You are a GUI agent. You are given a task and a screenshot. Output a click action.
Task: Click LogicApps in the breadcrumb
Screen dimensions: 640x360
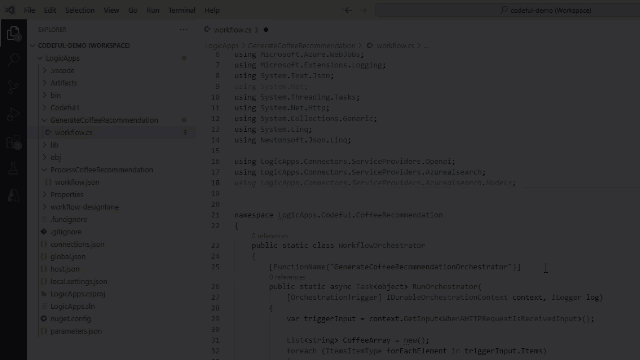(x=222, y=46)
